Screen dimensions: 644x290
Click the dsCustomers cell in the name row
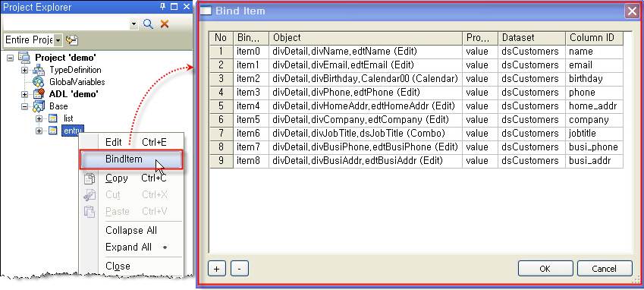(532, 52)
